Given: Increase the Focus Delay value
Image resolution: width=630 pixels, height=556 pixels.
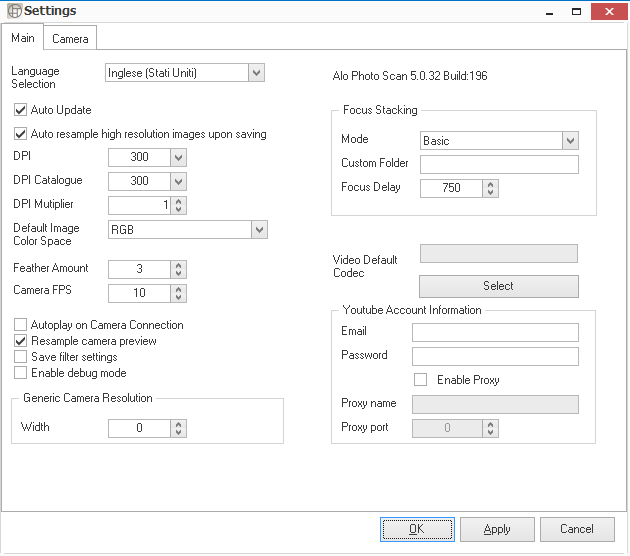Looking at the screenshot, I should pyautogui.click(x=490, y=184).
